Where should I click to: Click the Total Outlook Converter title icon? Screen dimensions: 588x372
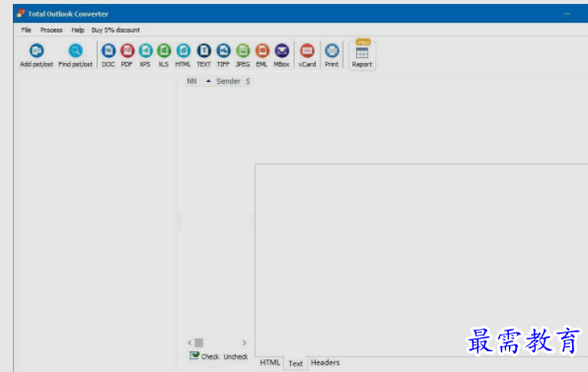pyautogui.click(x=21, y=14)
